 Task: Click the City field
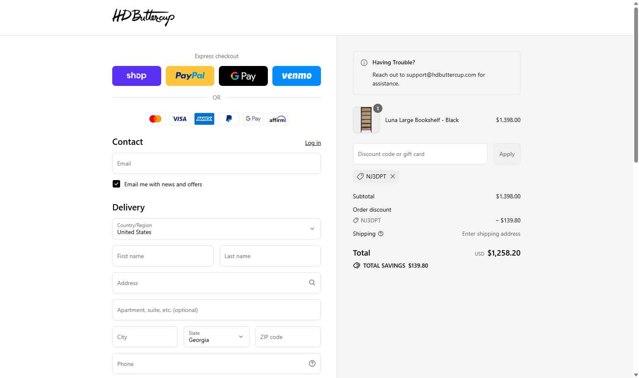click(x=145, y=337)
